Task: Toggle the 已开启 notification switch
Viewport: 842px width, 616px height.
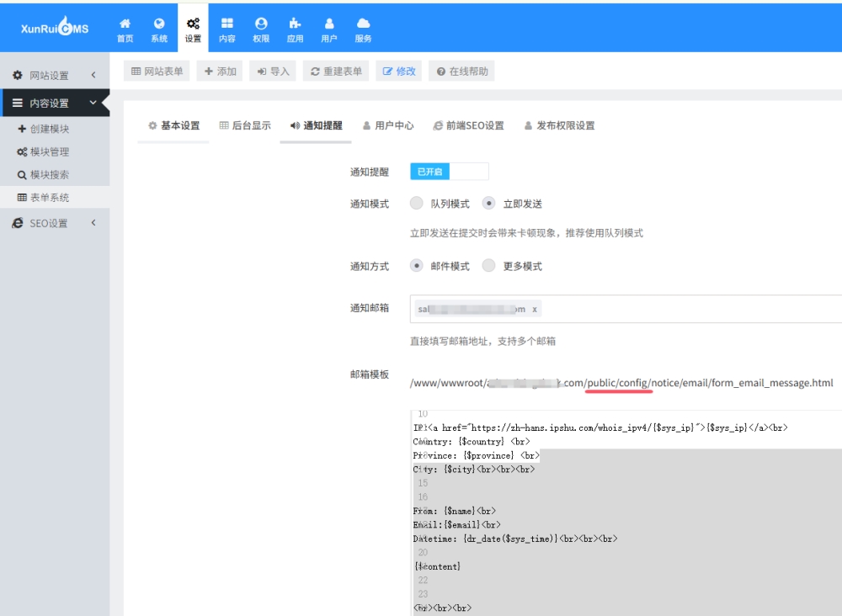Action: (450, 172)
